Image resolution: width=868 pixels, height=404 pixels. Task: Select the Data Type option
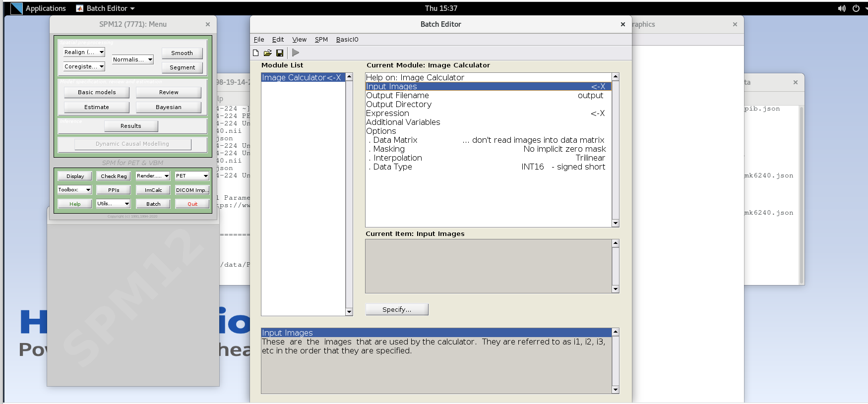[489, 167]
